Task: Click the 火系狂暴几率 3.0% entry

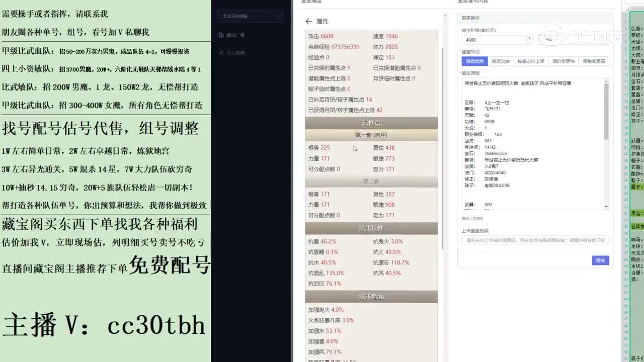Action: click(x=331, y=320)
